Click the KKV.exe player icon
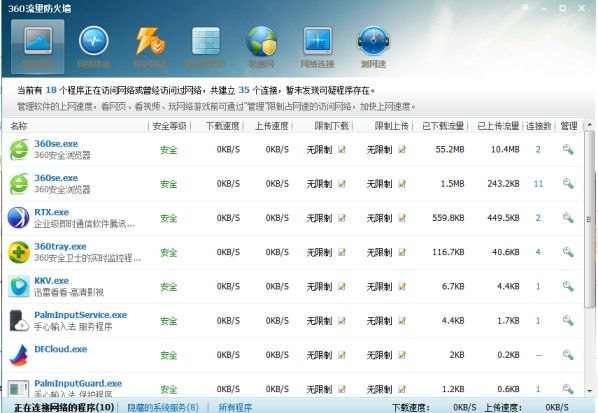The width and height of the screenshot is (598, 413). tap(19, 286)
